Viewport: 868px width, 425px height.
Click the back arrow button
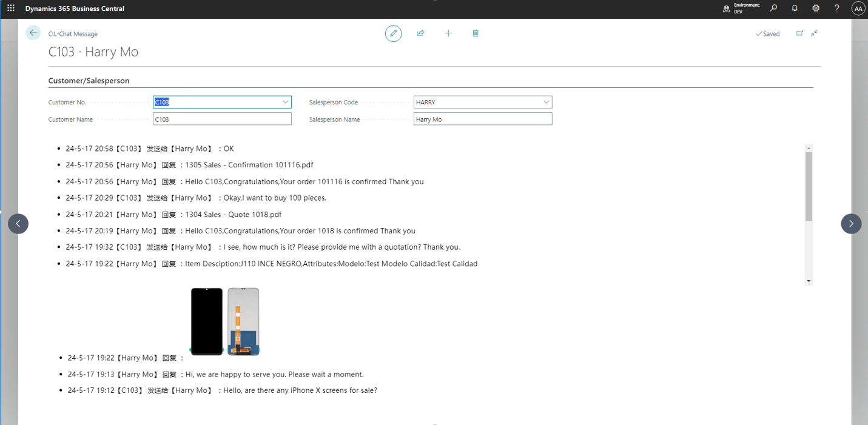pyautogui.click(x=33, y=33)
